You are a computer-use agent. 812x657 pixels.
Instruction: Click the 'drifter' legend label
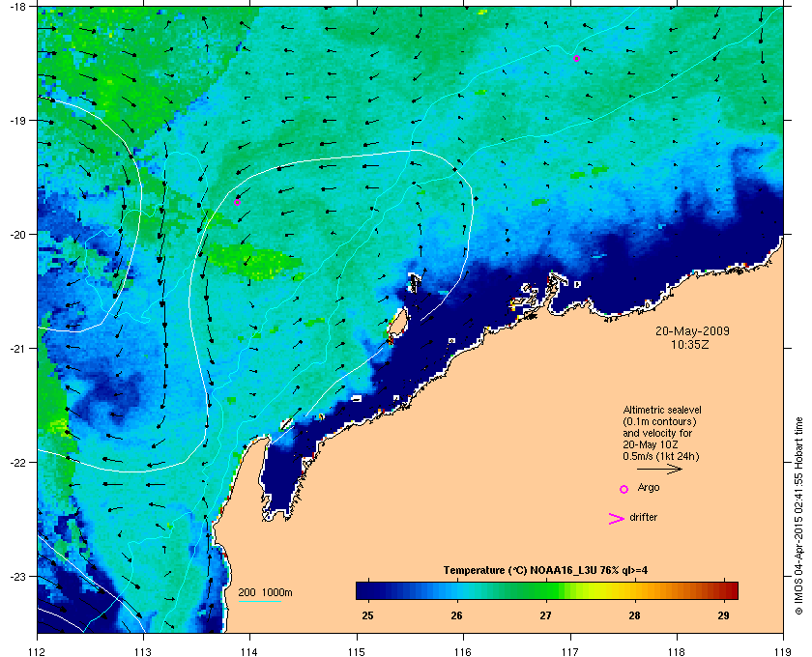[x=643, y=517]
